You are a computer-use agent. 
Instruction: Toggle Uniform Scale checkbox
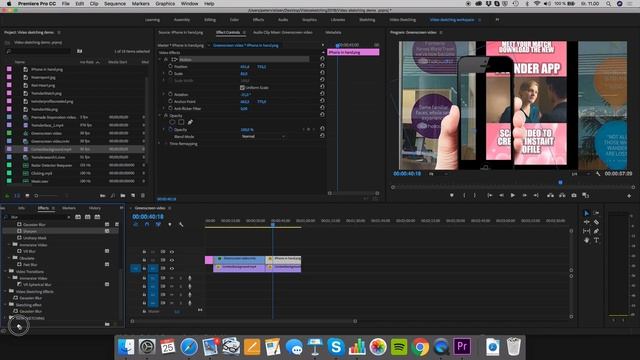242,88
